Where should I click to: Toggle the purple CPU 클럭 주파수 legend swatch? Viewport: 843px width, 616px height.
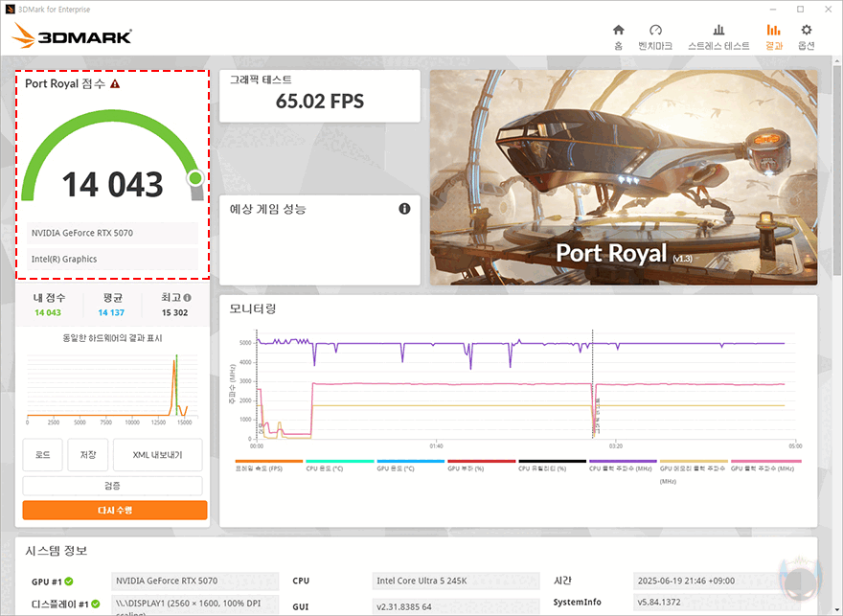tap(623, 461)
